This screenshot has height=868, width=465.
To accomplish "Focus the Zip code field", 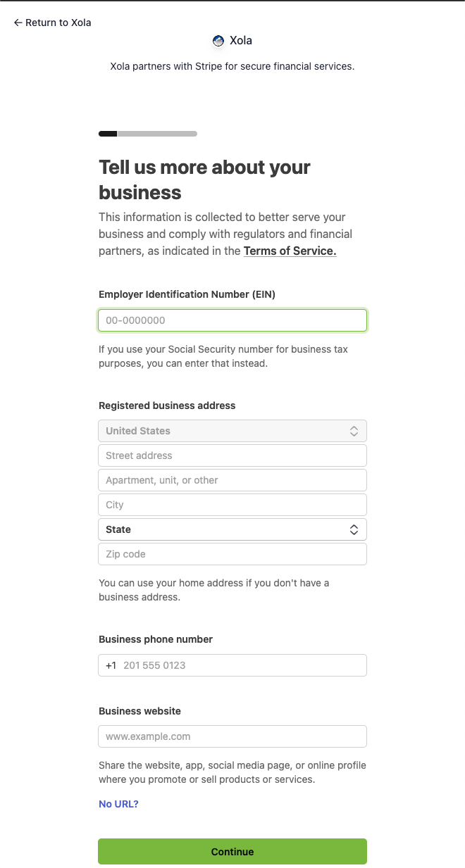I will click(232, 554).
